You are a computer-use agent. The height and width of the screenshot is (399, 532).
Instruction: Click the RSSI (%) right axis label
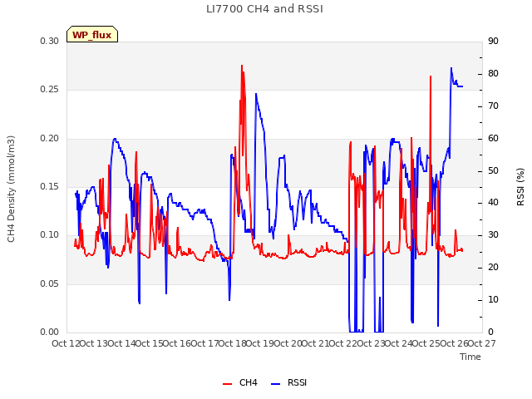coord(520,187)
